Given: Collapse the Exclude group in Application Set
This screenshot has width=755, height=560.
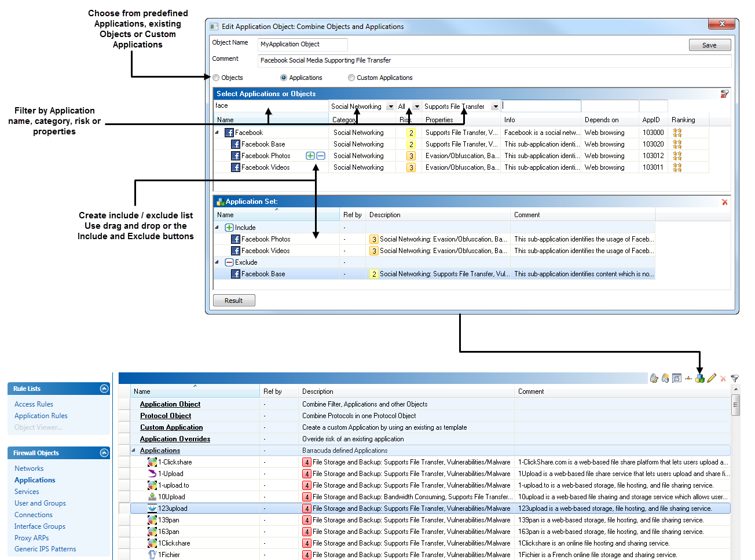Looking at the screenshot, I should [x=217, y=262].
